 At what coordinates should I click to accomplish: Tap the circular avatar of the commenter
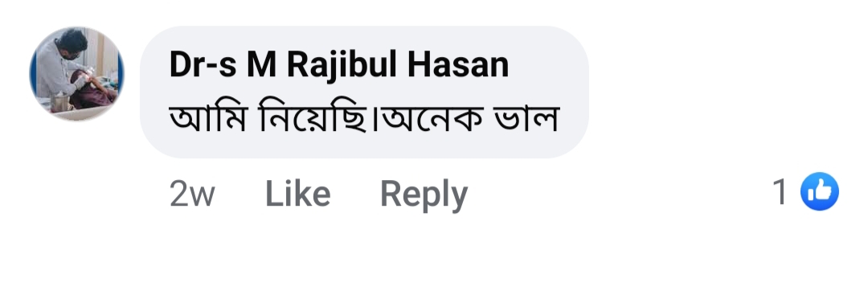point(76,74)
